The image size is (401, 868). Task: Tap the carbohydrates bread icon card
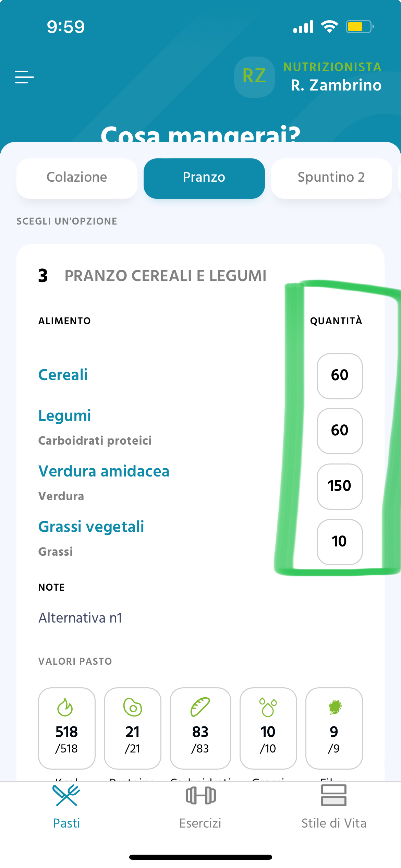200,728
